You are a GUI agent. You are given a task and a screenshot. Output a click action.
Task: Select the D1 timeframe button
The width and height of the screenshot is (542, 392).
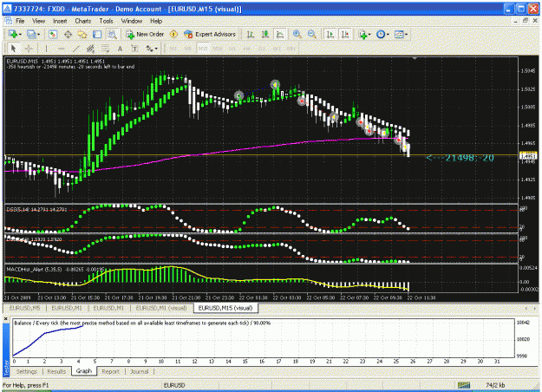tap(262, 49)
